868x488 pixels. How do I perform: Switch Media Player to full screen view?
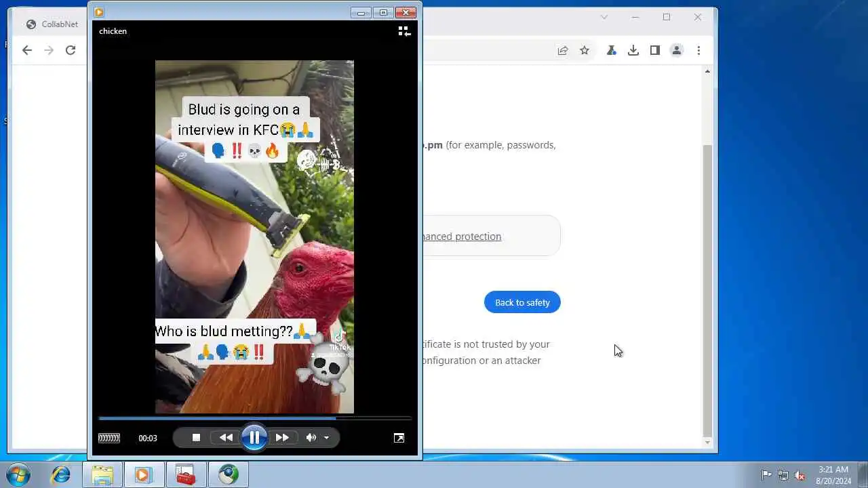point(399,438)
